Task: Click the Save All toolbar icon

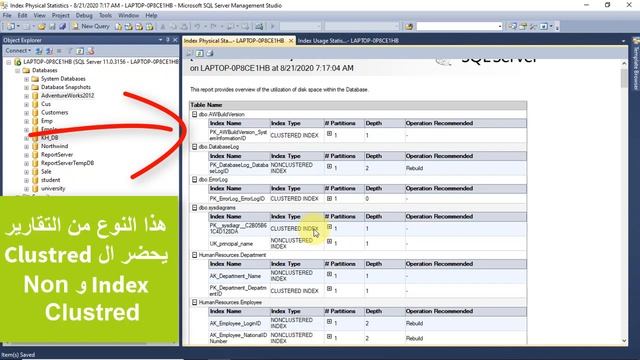Action: 62,27
